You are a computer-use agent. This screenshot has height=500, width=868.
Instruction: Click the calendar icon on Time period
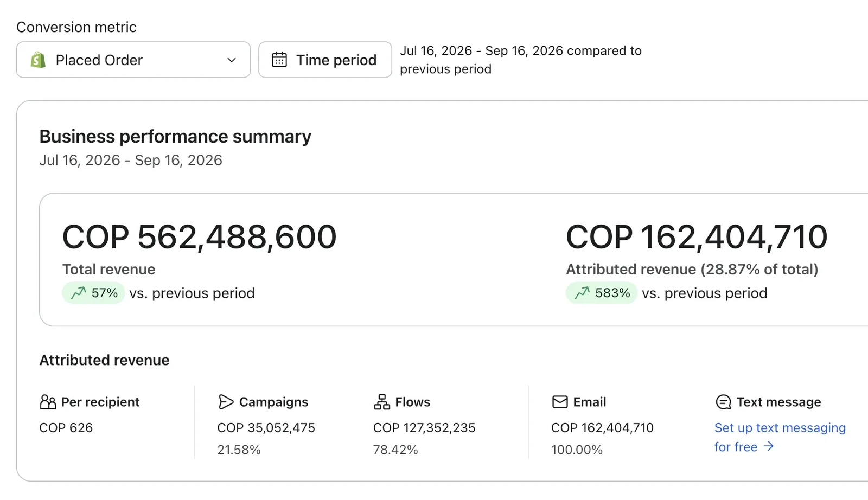coord(279,60)
